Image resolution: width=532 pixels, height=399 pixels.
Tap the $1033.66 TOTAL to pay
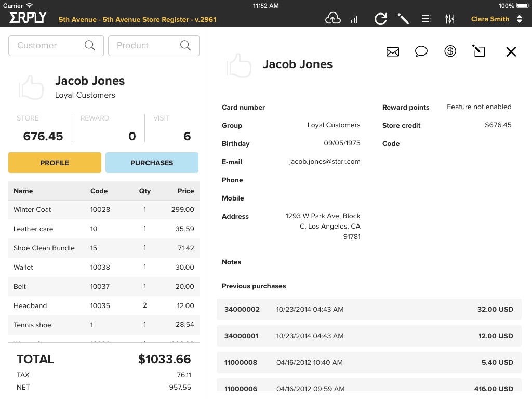[x=164, y=359]
